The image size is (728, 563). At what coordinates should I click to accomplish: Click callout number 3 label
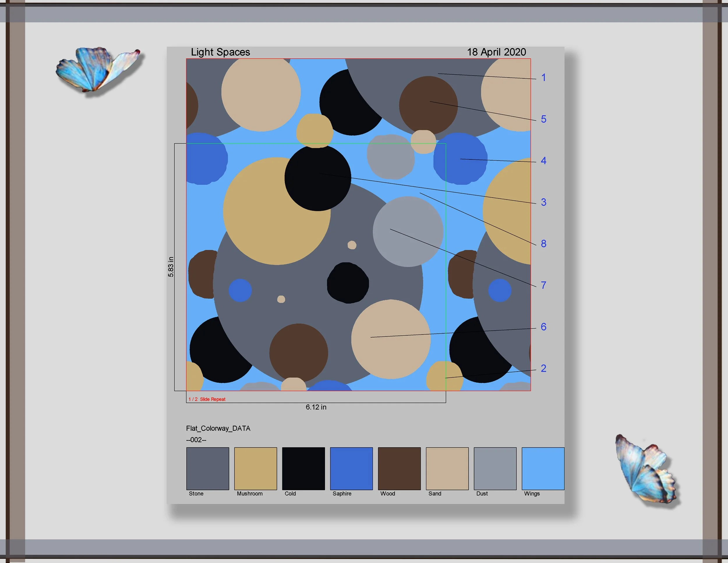pyautogui.click(x=543, y=202)
